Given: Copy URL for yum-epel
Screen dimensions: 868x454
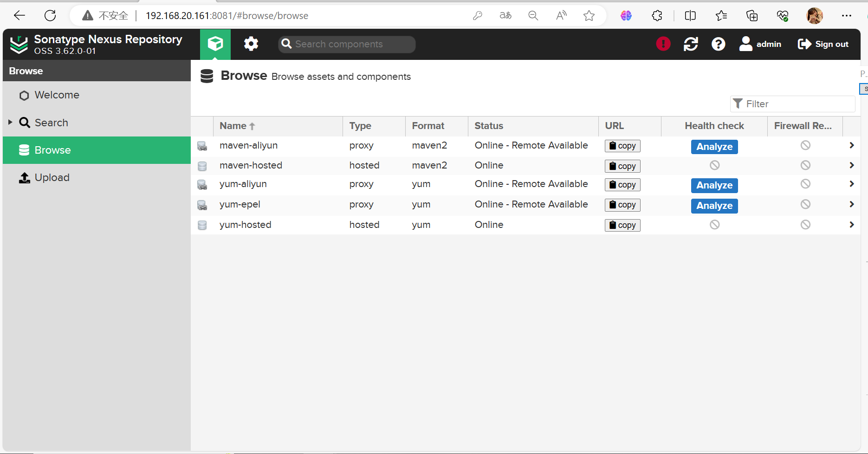Looking at the screenshot, I should coord(622,205).
